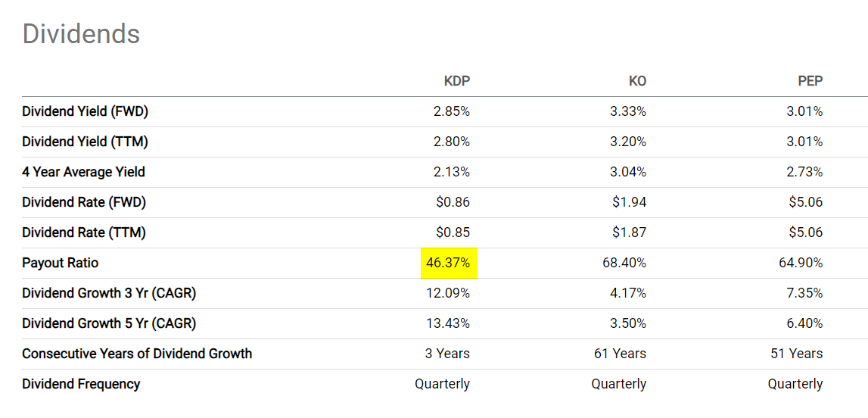Select the Dividend Yield (FWD) row label
Viewport: 868px width, 418px height.
coord(85,111)
